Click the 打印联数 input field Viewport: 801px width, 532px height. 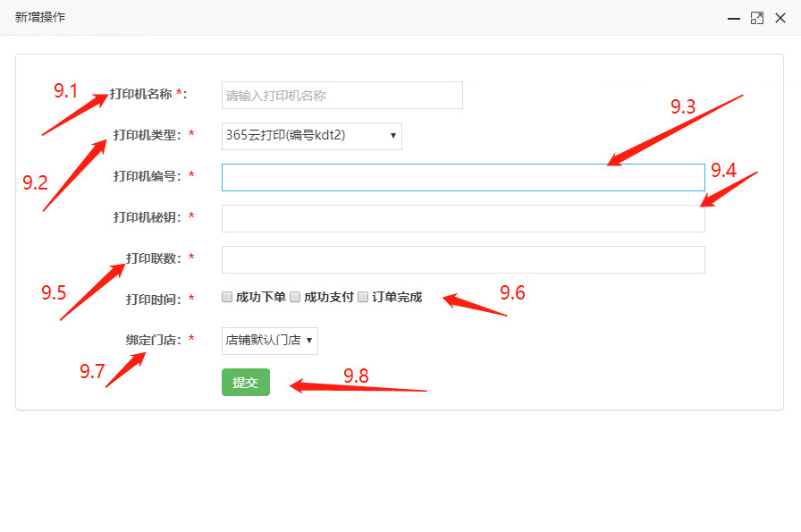click(x=463, y=259)
